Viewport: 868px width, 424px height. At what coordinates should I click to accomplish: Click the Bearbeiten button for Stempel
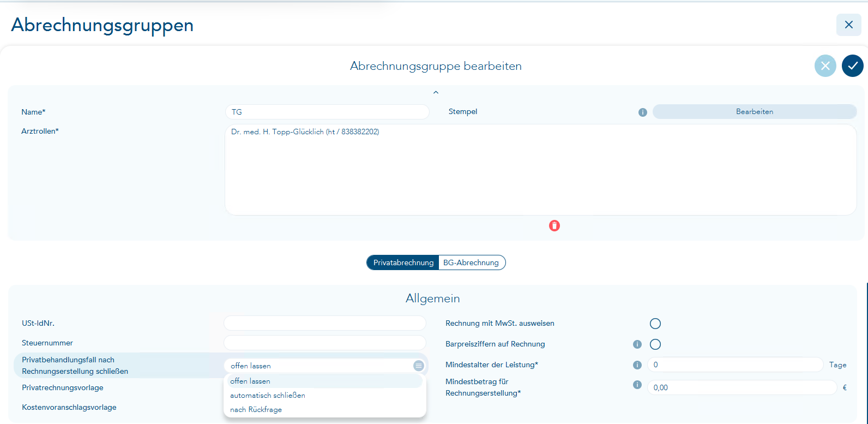tap(754, 112)
